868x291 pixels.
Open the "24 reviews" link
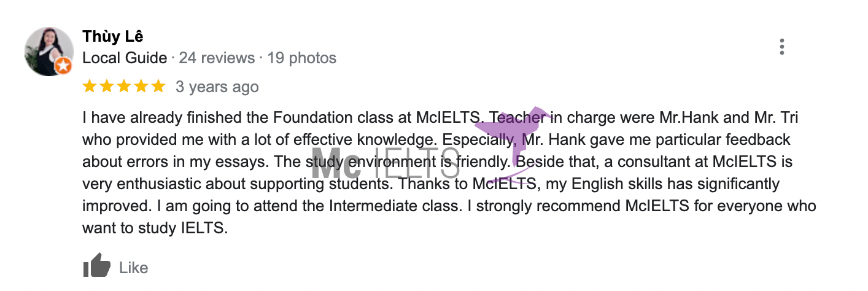(x=217, y=58)
